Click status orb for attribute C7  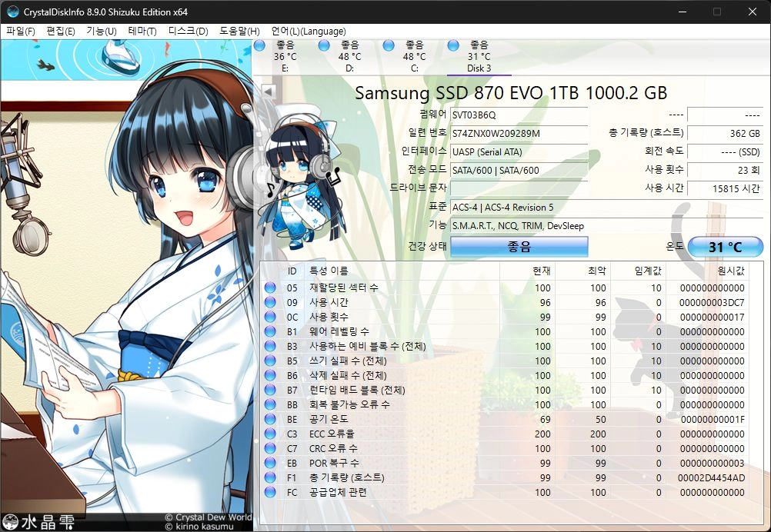pos(270,448)
